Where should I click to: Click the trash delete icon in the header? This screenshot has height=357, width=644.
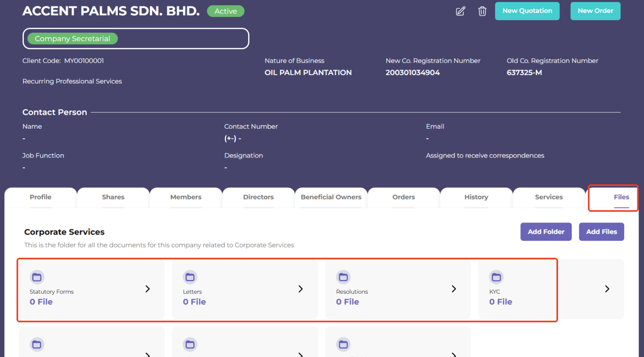click(x=482, y=11)
